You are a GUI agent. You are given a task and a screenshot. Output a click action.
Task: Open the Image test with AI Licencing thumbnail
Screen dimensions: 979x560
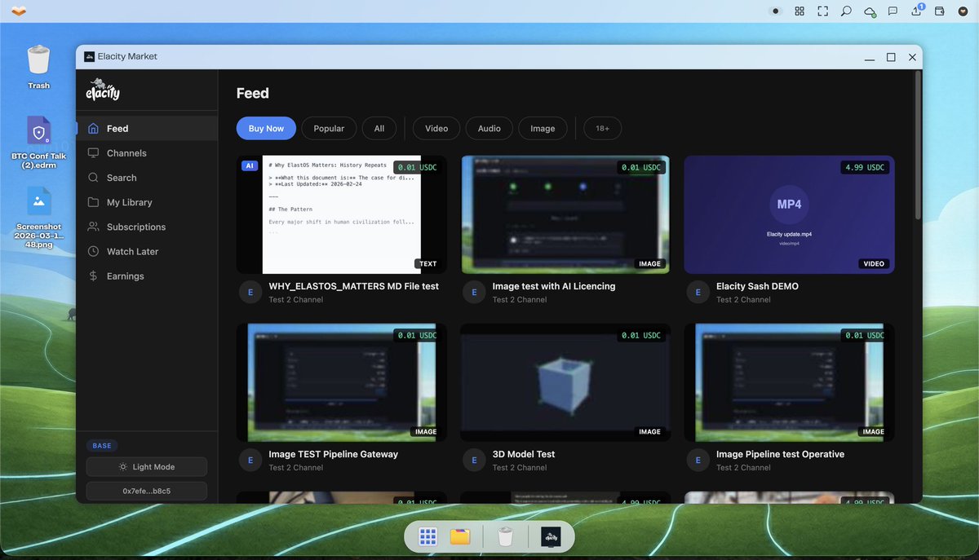[565, 214]
